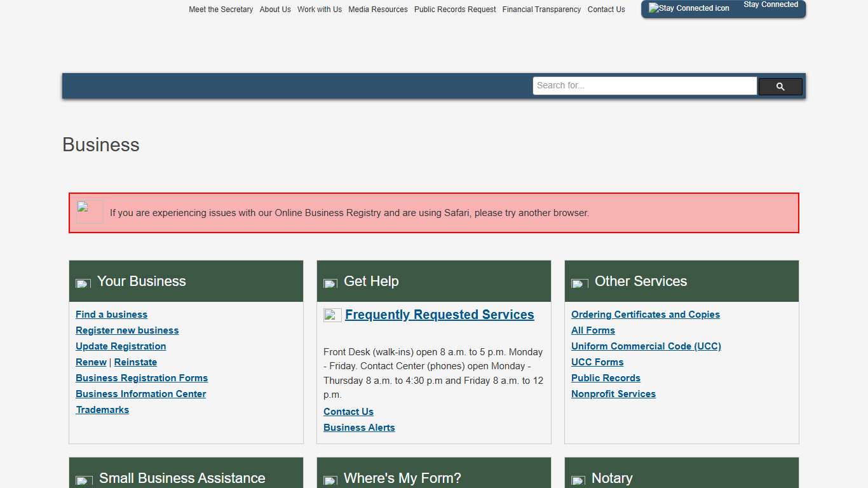Click the alert icon in red banner
This screenshot has width=868, height=488.
pos(90,212)
